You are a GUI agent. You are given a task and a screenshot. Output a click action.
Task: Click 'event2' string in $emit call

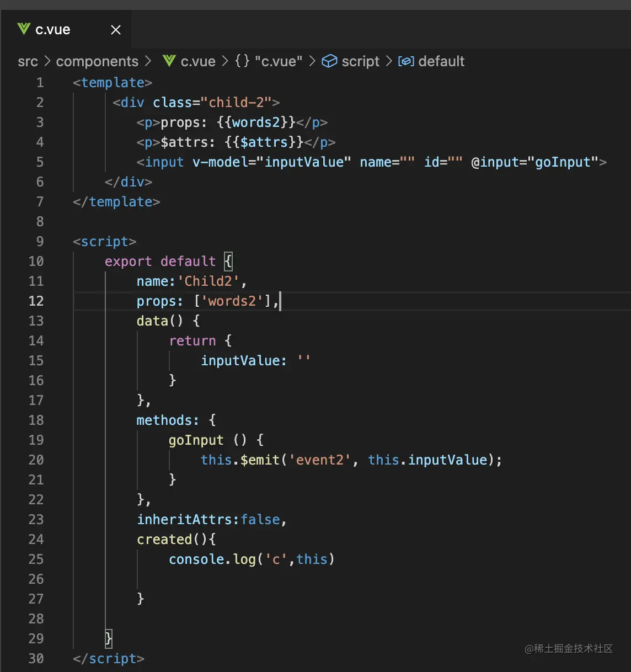click(320, 460)
